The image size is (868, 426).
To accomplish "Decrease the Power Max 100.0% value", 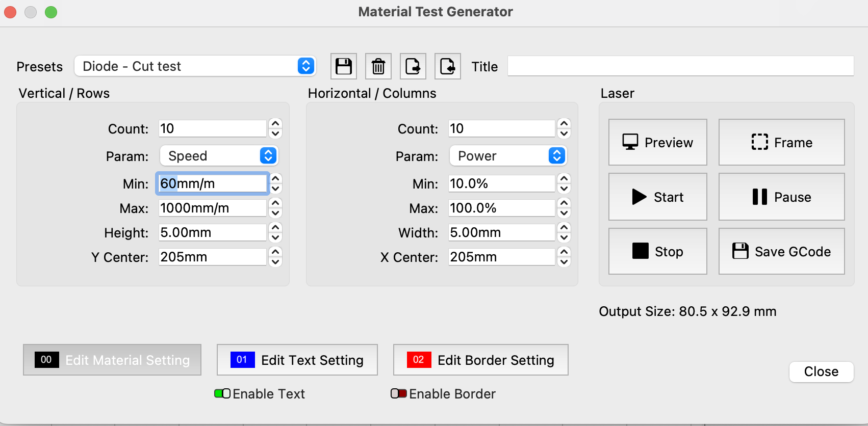I will (564, 214).
